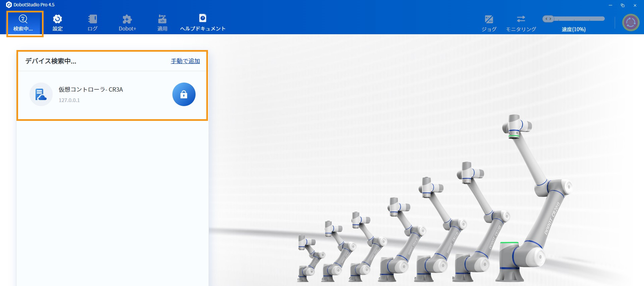
Task: Click the 127.0.0.1 IP address text
Action: (69, 100)
